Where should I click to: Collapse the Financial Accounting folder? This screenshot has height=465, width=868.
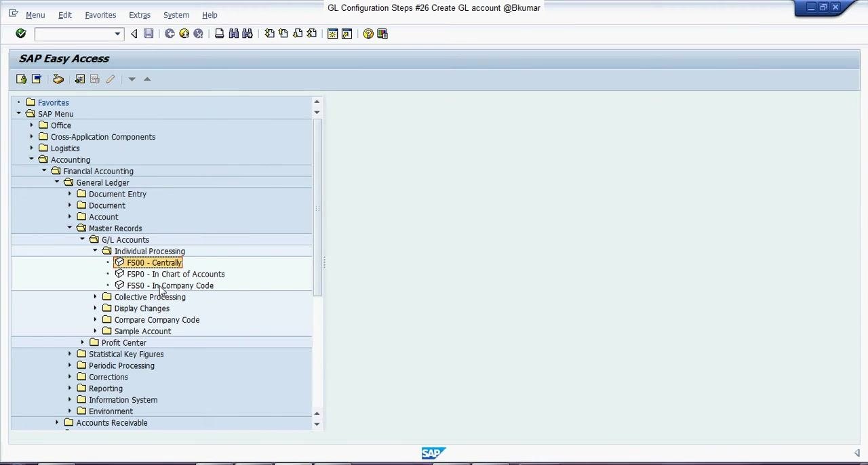44,171
